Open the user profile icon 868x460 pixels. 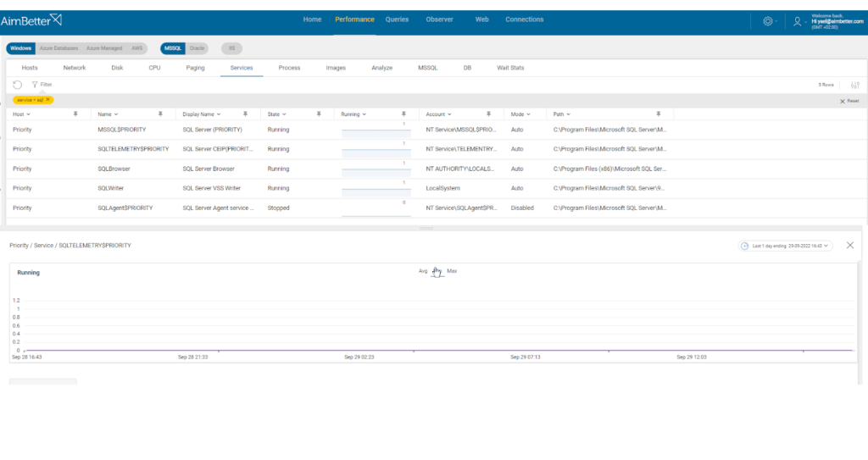[x=797, y=21]
